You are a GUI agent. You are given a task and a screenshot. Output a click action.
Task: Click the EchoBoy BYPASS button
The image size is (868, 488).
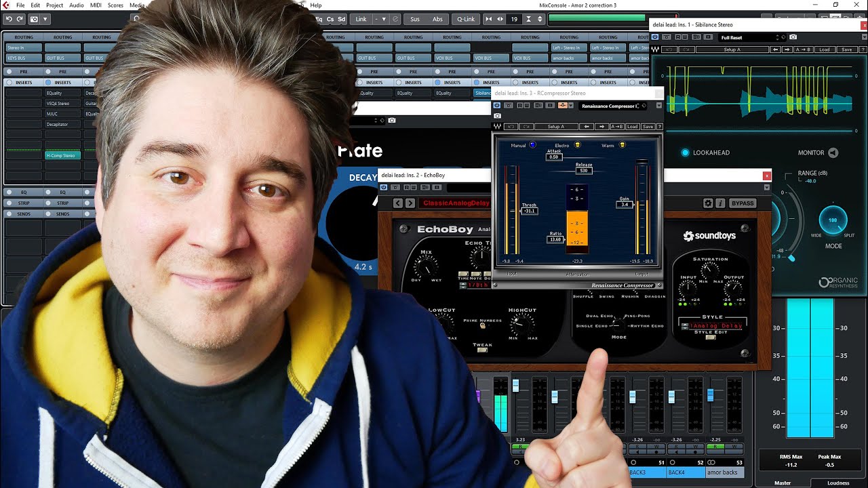pyautogui.click(x=743, y=203)
